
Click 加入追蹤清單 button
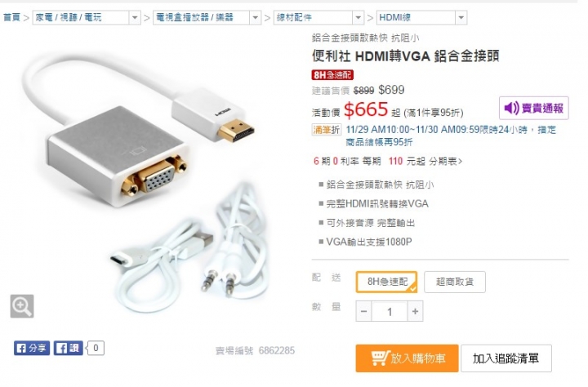pos(506,358)
